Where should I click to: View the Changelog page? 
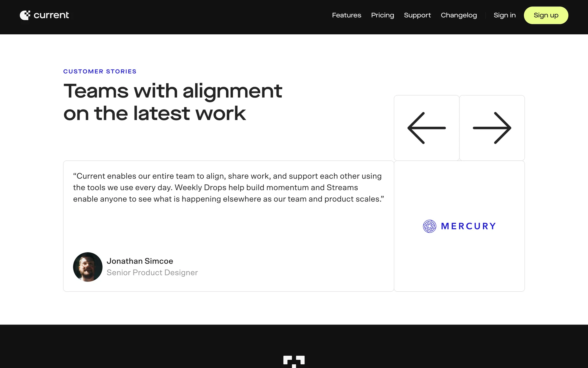(x=459, y=15)
